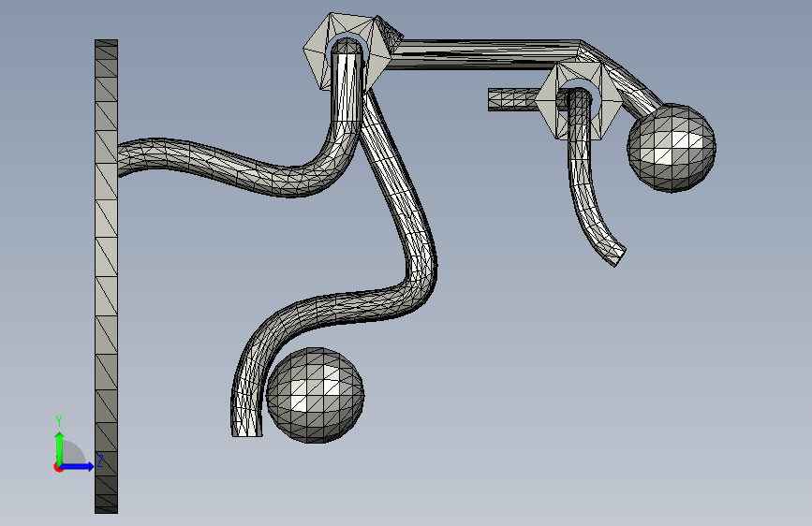Viewport: 812px width, 526px height.
Task: Click the green Y axis arrow of the triad
Action: click(60, 447)
